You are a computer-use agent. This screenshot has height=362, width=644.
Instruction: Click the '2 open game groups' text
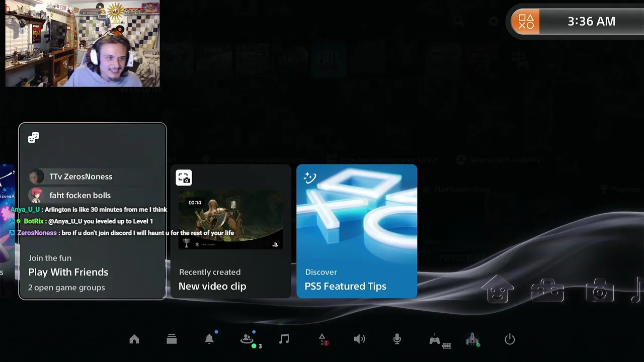(66, 288)
